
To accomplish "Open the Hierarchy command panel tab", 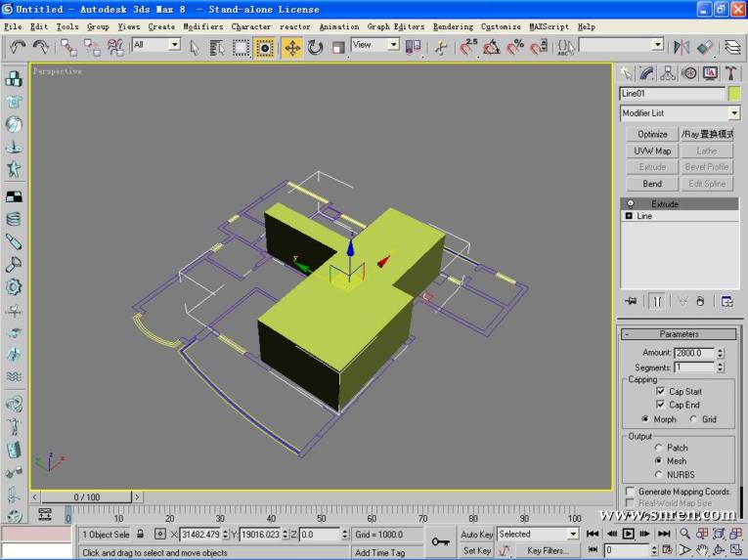I will pos(668,73).
